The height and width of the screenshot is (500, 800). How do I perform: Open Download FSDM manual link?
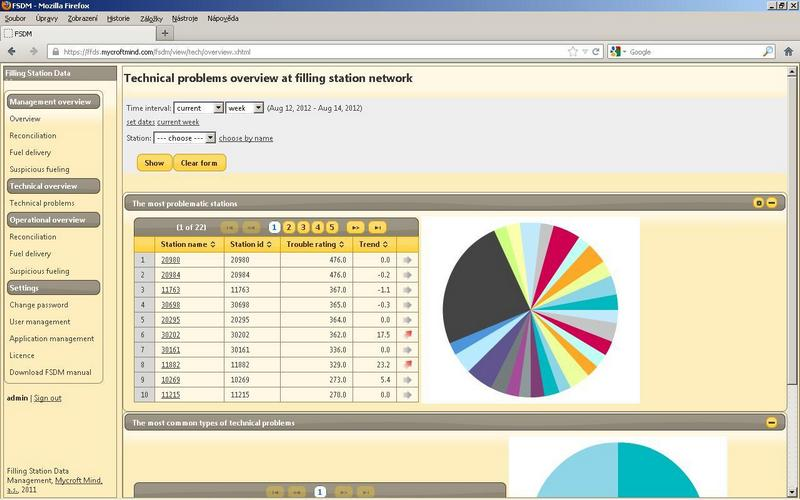tap(51, 372)
